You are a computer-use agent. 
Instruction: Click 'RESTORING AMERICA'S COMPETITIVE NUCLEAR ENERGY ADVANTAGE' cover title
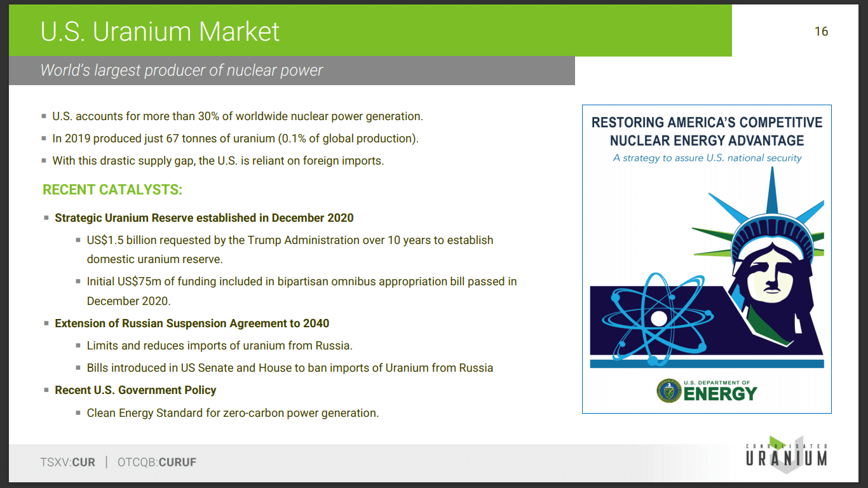click(707, 132)
